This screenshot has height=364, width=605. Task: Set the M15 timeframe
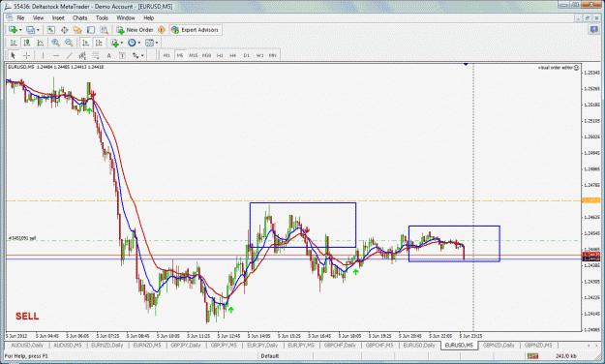pos(194,55)
